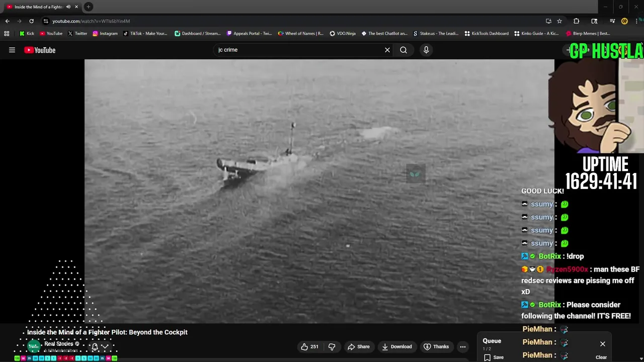Viewport: 644px width, 362px height.
Task: Open the apps grid in bookmarks bar
Action: click(7, 34)
